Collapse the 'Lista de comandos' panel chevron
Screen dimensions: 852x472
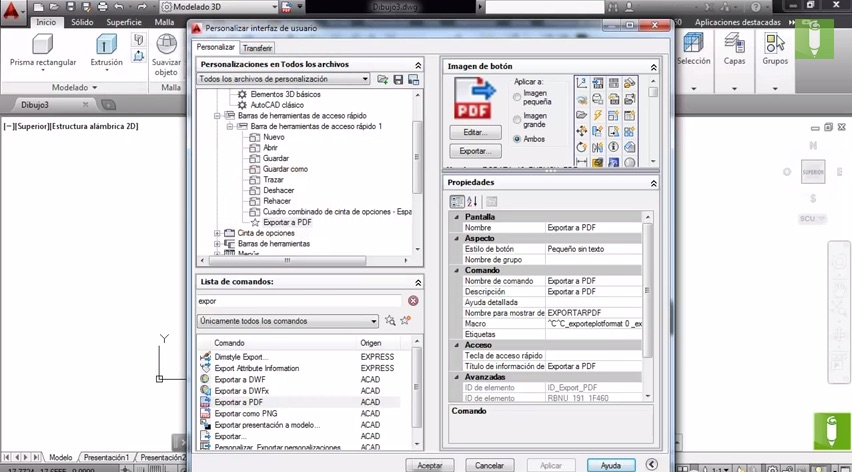418,282
